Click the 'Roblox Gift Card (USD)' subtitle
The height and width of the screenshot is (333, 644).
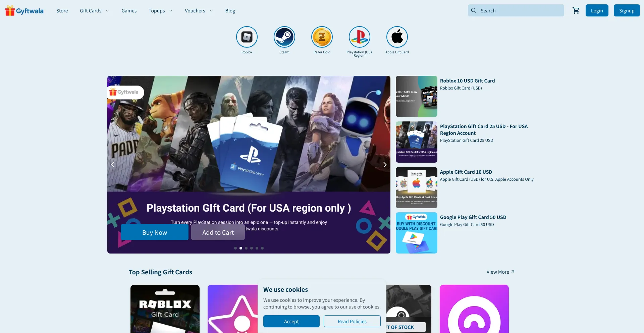[x=461, y=88]
